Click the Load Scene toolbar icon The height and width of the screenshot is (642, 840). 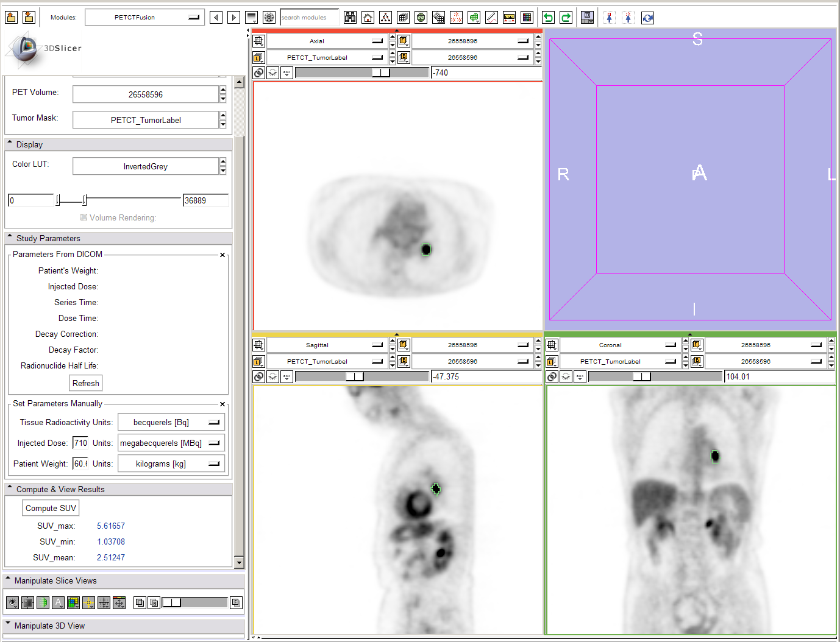click(x=11, y=17)
